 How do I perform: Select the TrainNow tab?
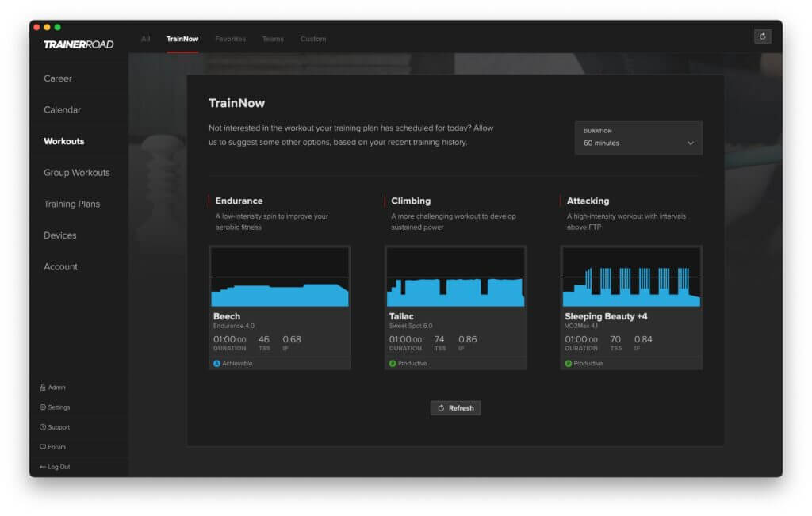[182, 39]
